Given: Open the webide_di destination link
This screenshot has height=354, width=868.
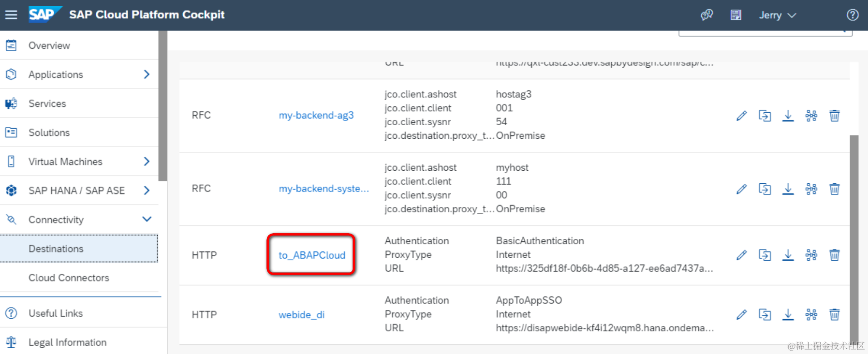Looking at the screenshot, I should (x=301, y=315).
